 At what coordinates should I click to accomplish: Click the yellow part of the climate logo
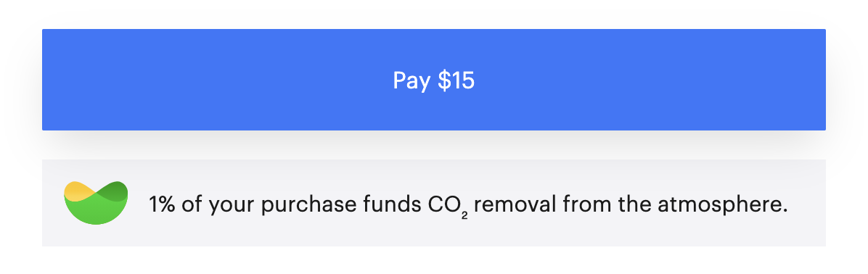tap(78, 191)
